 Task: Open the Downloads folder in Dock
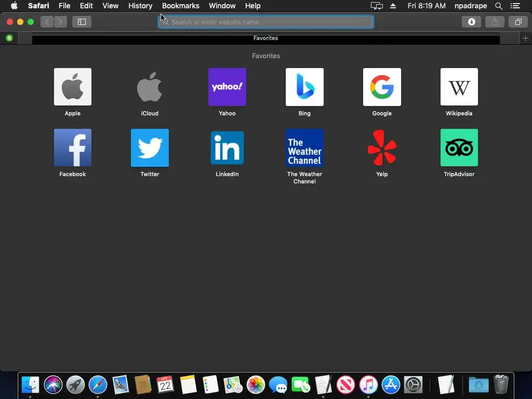point(478,385)
